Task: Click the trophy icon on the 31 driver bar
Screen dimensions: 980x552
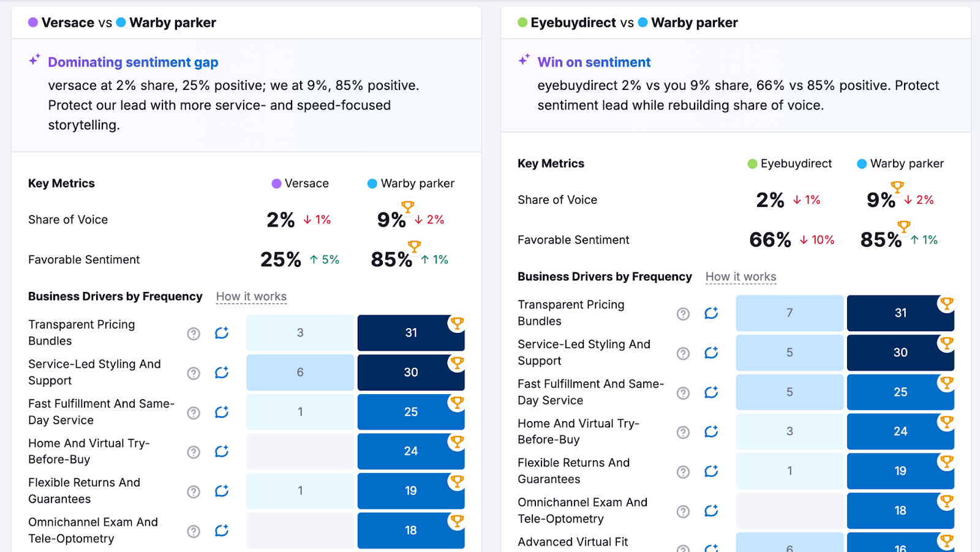Action: pyautogui.click(x=457, y=324)
